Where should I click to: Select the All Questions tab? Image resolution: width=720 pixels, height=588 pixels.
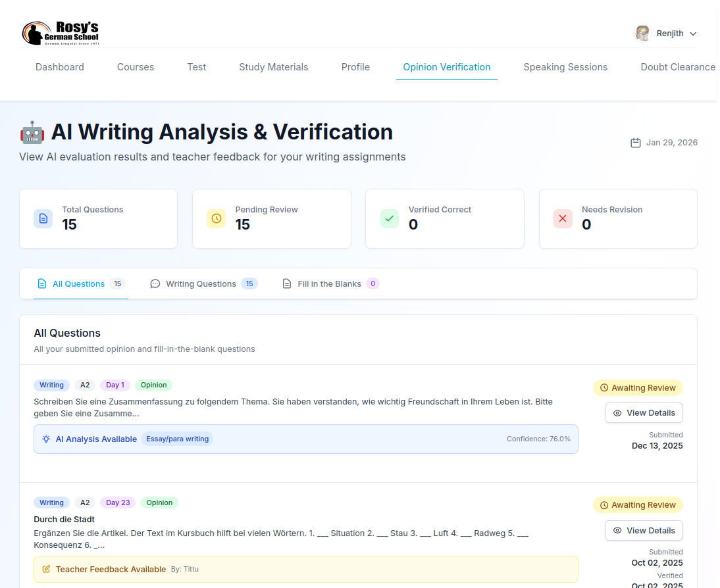[x=78, y=283]
